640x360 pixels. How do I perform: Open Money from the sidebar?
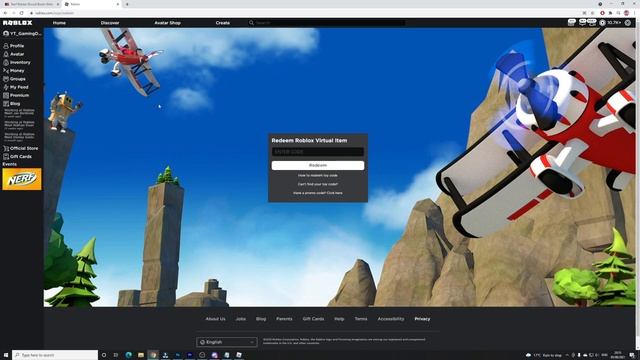click(14, 71)
